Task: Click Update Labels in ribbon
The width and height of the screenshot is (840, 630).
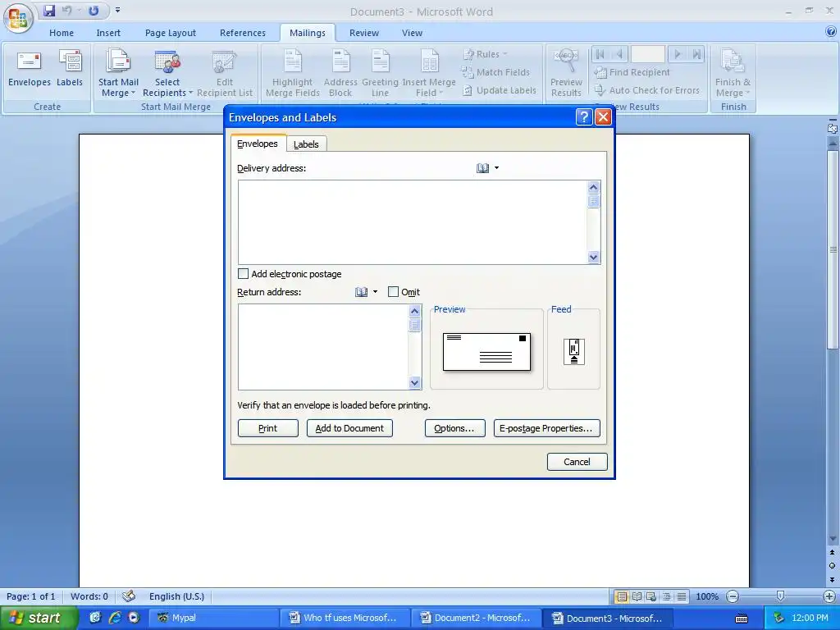Action: 500,90
